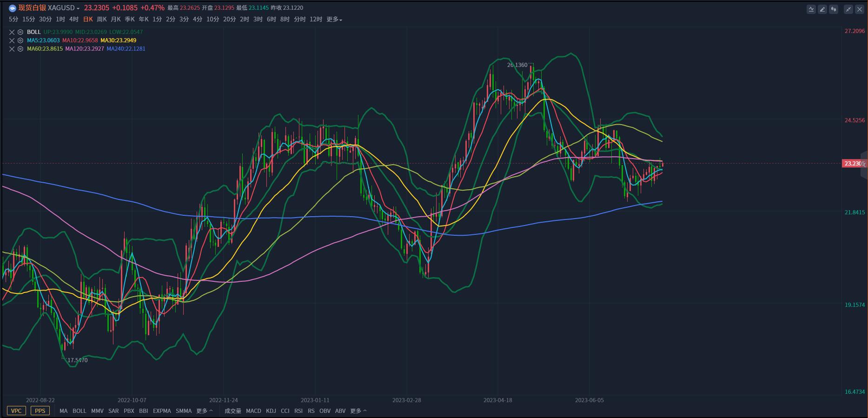The height and width of the screenshot is (418, 868).
Task: Open the candlestick chart style icon
Action: (x=834, y=9)
